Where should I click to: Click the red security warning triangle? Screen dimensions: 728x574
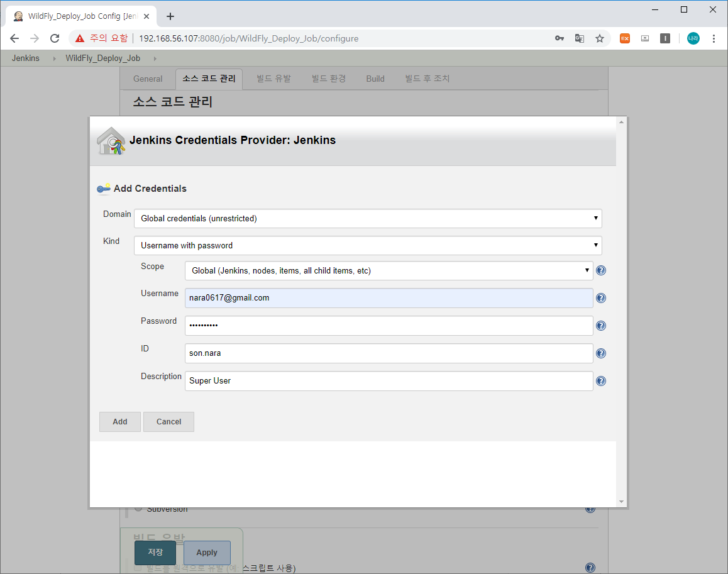click(80, 38)
